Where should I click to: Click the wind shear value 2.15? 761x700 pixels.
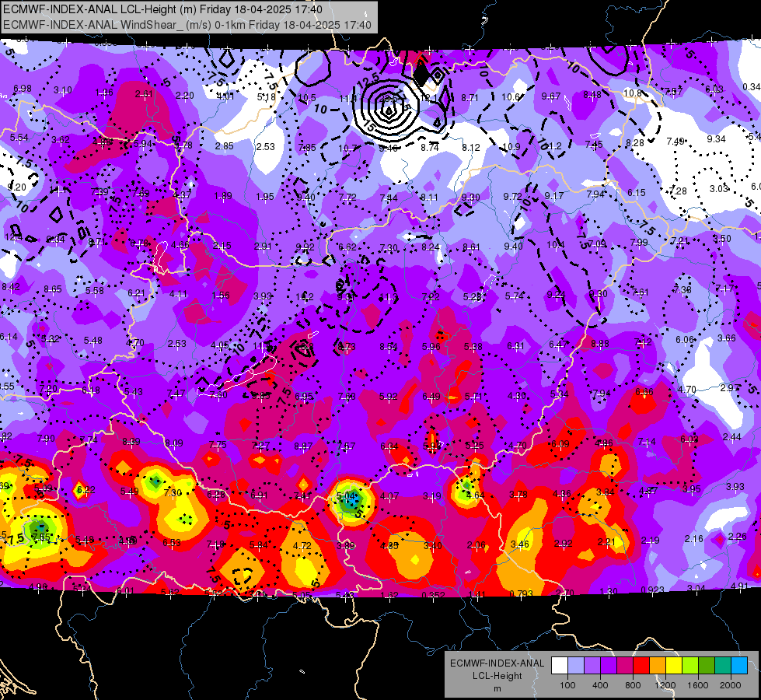click(x=222, y=246)
